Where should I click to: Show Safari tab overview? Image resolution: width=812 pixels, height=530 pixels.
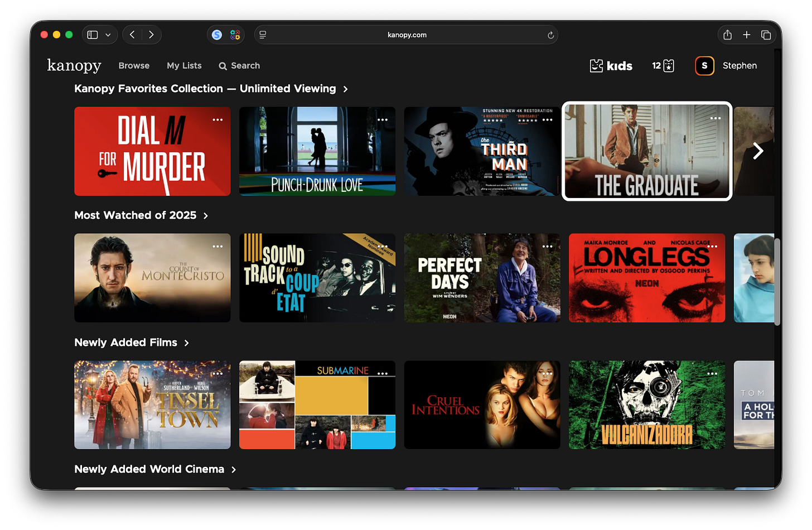point(766,35)
